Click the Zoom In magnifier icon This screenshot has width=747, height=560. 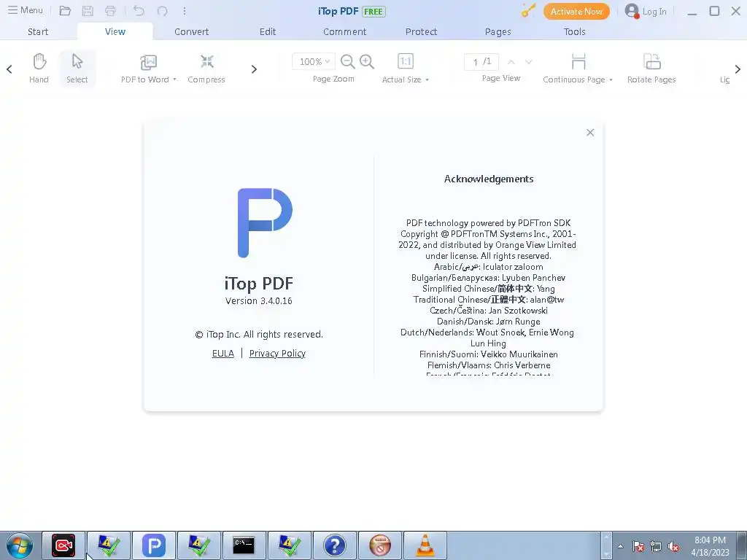coord(367,61)
